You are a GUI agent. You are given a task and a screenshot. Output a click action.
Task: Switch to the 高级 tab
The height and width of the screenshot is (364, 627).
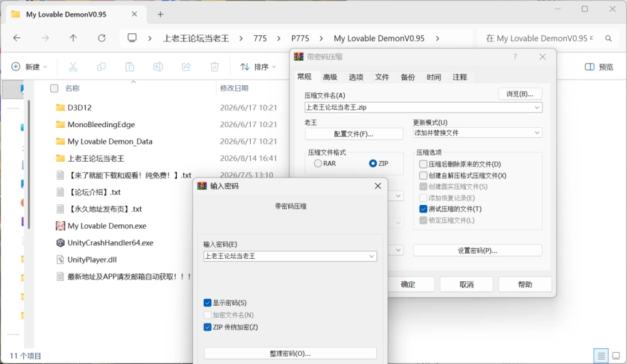point(330,77)
